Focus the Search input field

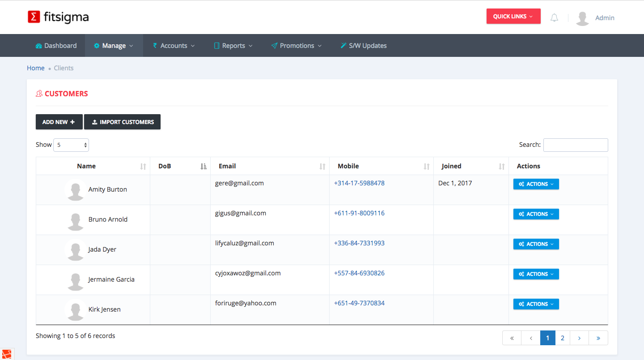click(x=576, y=145)
